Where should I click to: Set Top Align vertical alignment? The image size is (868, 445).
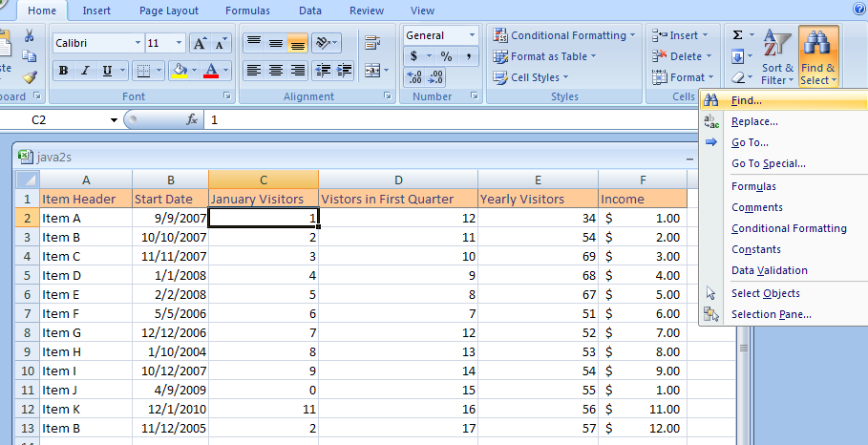(254, 43)
